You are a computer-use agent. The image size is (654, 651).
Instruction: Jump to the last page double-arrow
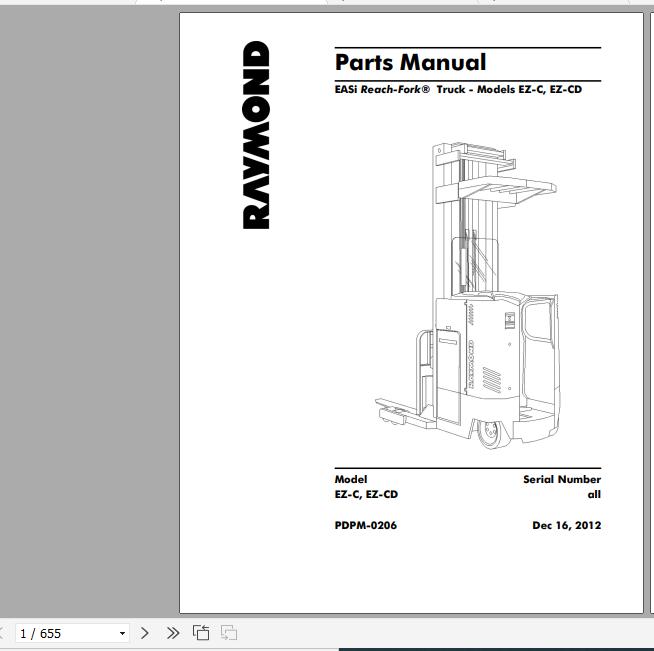tap(173, 633)
